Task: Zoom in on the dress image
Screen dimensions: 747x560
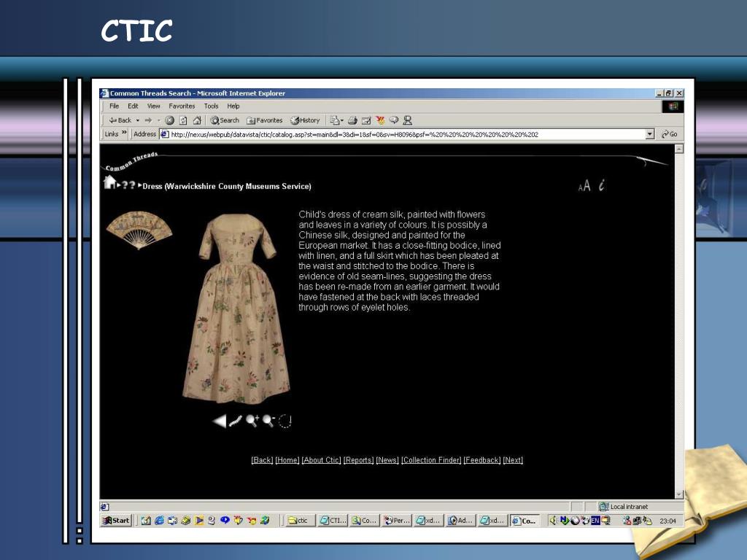Action: pos(252,421)
